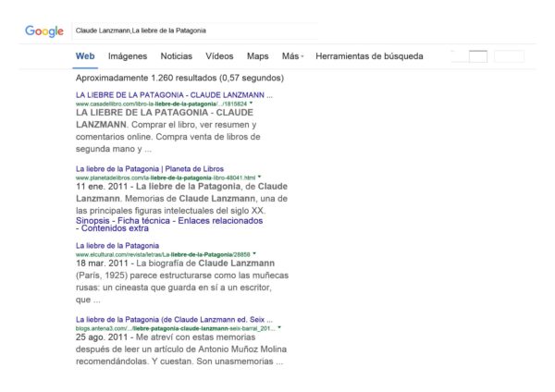Select the Web tab

coord(85,56)
